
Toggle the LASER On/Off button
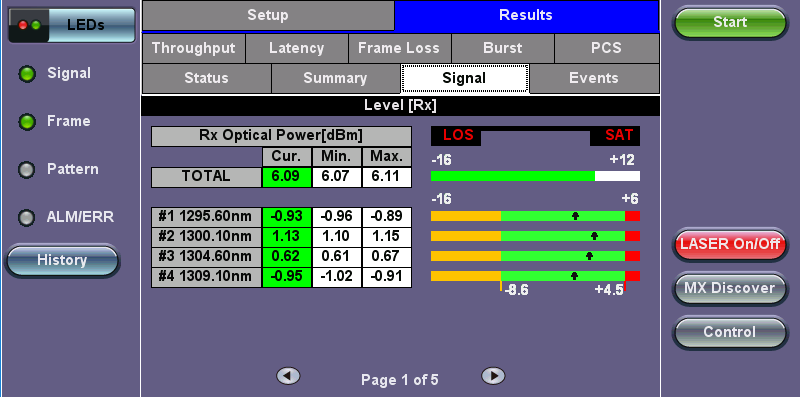point(730,244)
